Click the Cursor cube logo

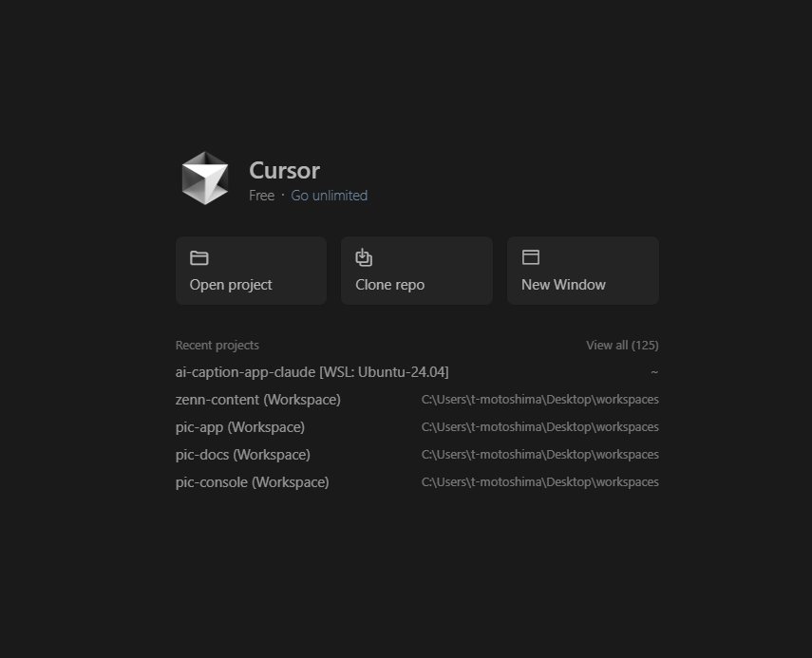click(x=204, y=179)
